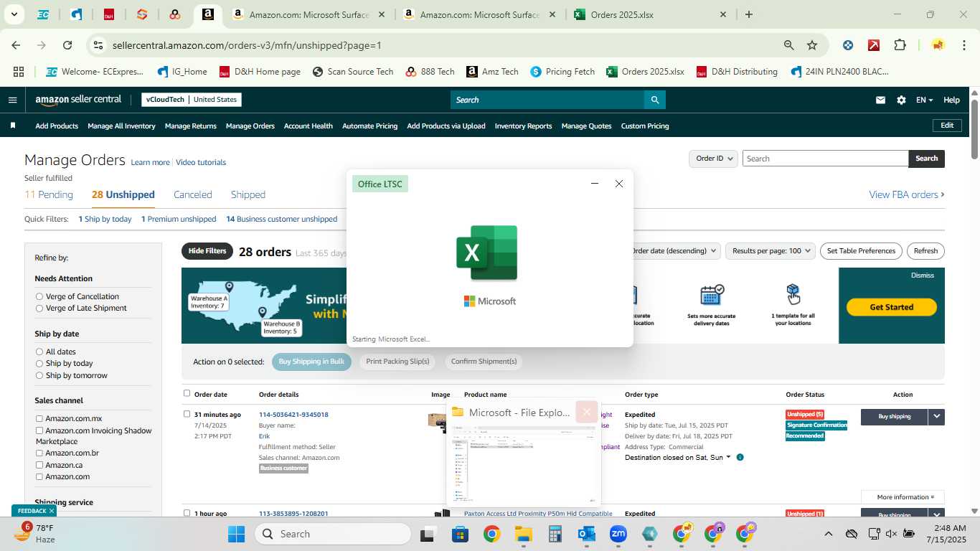Check the Amazon.com.mx sales channel box

coord(39,418)
